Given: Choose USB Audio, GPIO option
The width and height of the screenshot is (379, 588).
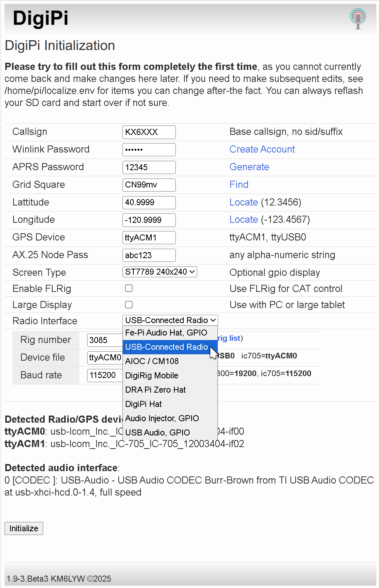Looking at the screenshot, I should [x=170, y=432].
